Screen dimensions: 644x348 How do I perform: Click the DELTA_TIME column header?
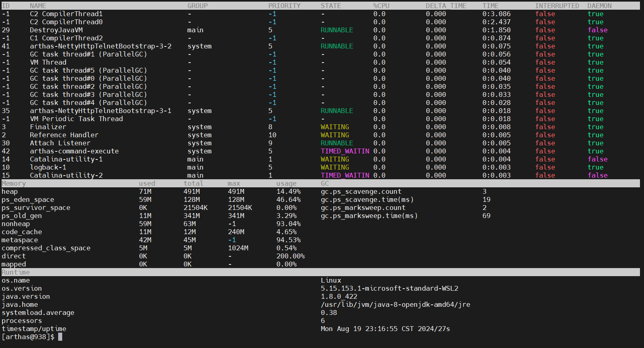446,6
